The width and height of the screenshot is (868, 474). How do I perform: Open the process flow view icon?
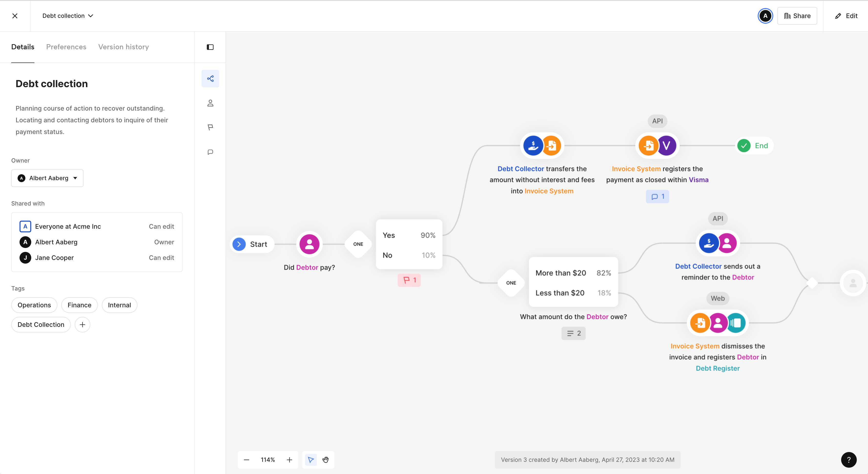click(210, 79)
